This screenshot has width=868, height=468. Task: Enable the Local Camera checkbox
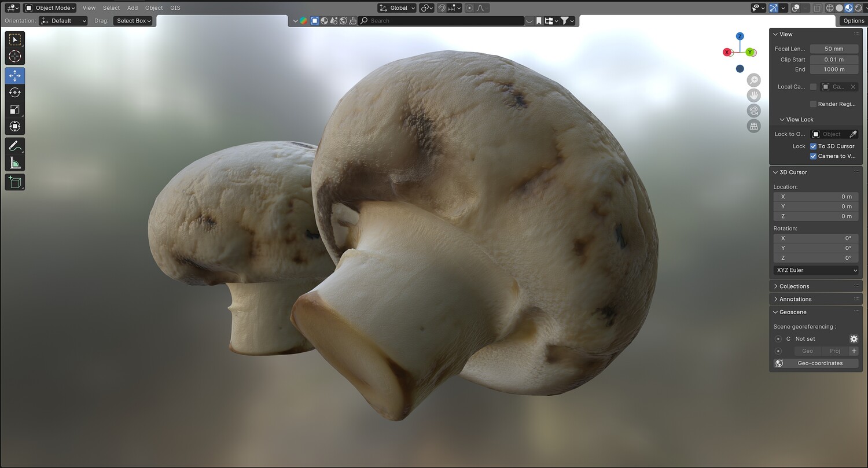(813, 87)
